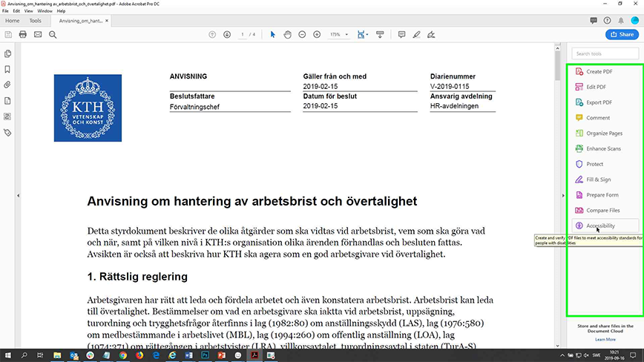The width and height of the screenshot is (644, 362).
Task: Send file by email envelope icon
Action: (x=38, y=35)
